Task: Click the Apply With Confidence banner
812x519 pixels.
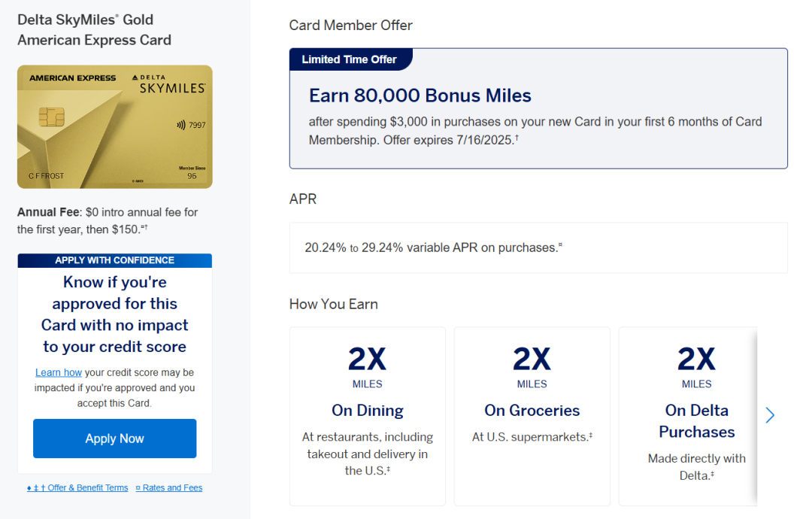Action: tap(114, 260)
